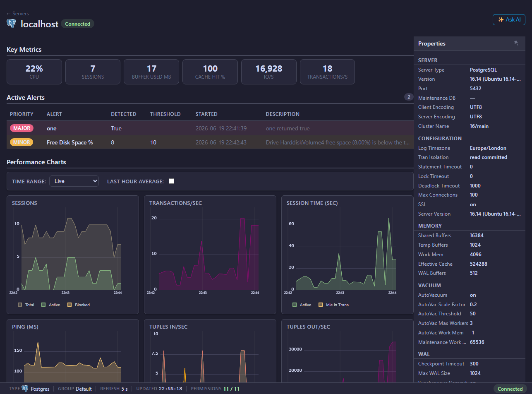Screen dimensions: 532x394
Task: Toggle the Active legend swatch in Sessions chart
Action: (43, 305)
